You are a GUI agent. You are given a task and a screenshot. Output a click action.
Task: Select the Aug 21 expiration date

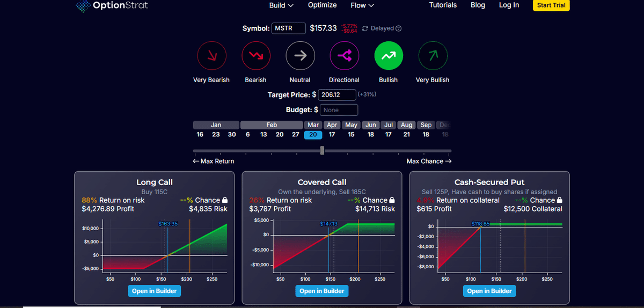pyautogui.click(x=407, y=135)
